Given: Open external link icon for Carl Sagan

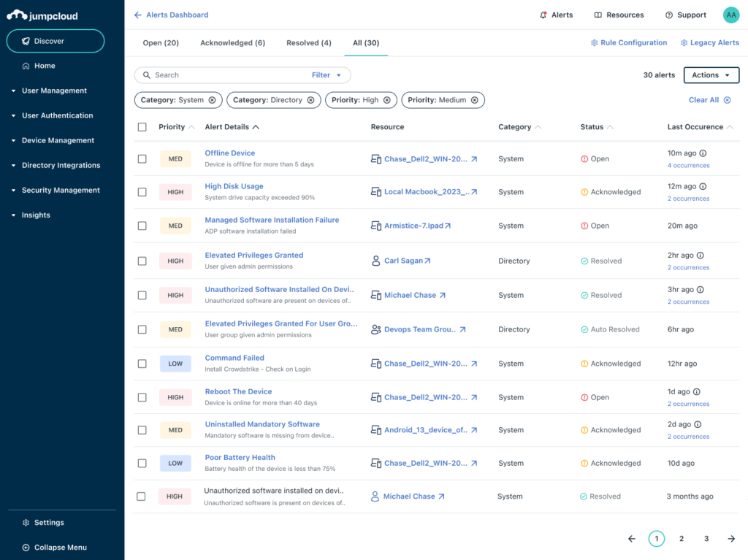Looking at the screenshot, I should pyautogui.click(x=428, y=261).
